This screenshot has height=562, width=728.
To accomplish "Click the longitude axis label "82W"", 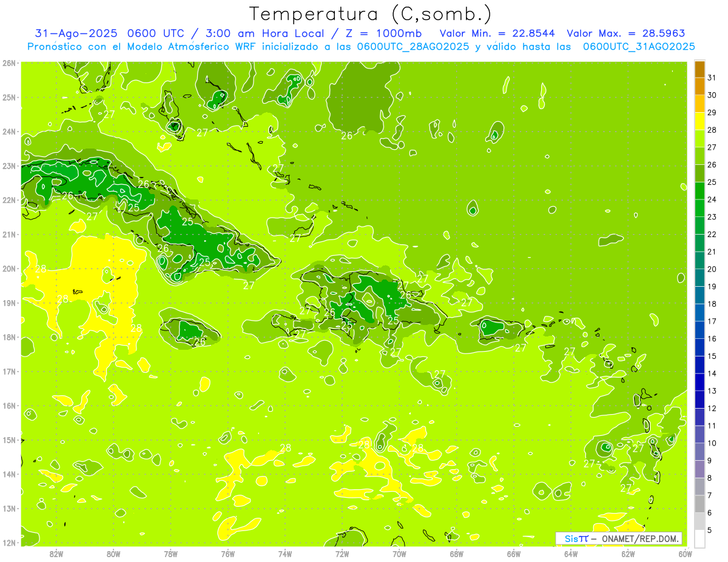I will tap(56, 554).
